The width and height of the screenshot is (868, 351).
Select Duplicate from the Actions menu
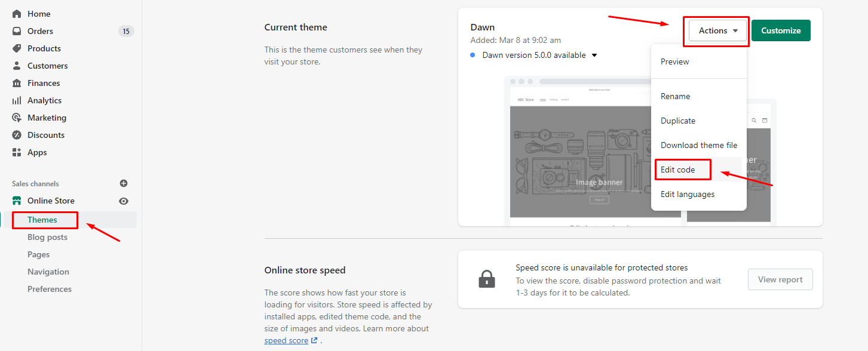click(x=678, y=121)
